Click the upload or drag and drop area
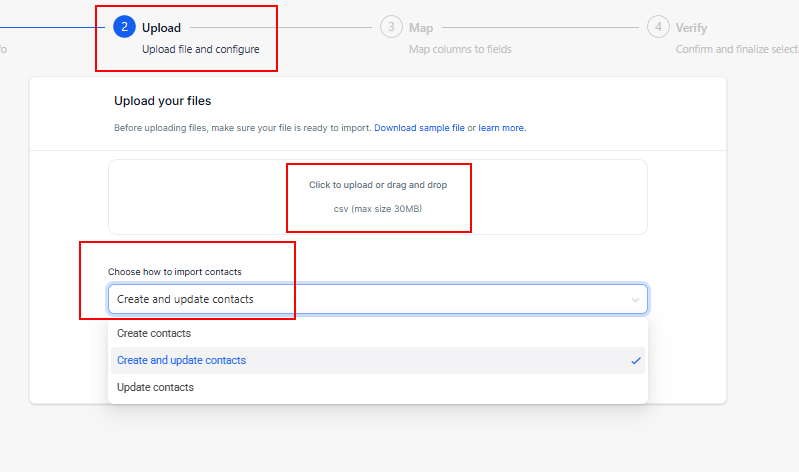 pos(378,197)
